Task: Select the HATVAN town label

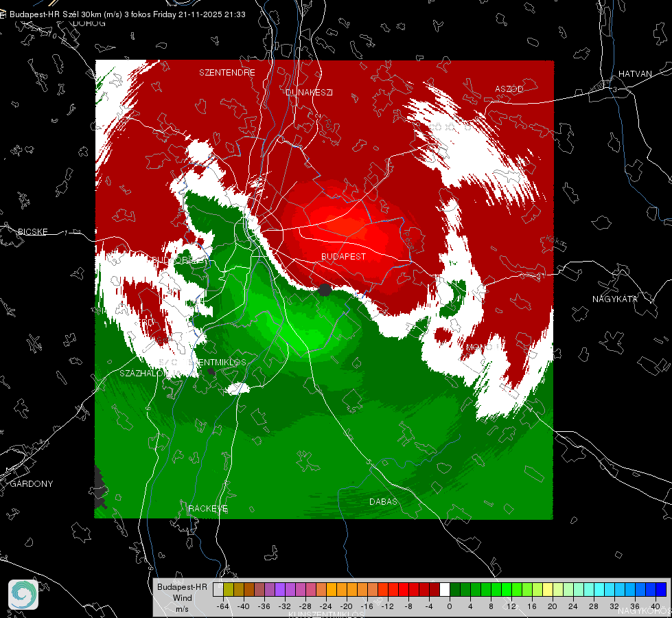Action: [635, 73]
